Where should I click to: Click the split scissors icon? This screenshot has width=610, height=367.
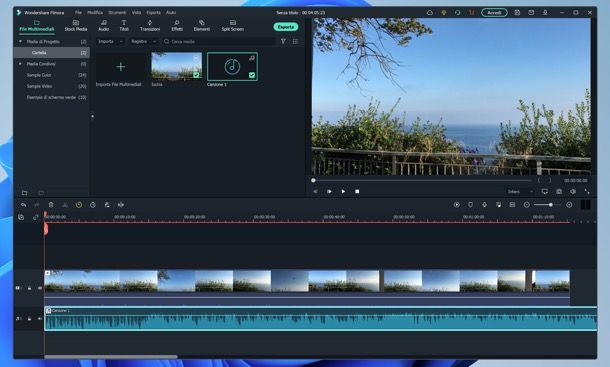pyautogui.click(x=65, y=205)
